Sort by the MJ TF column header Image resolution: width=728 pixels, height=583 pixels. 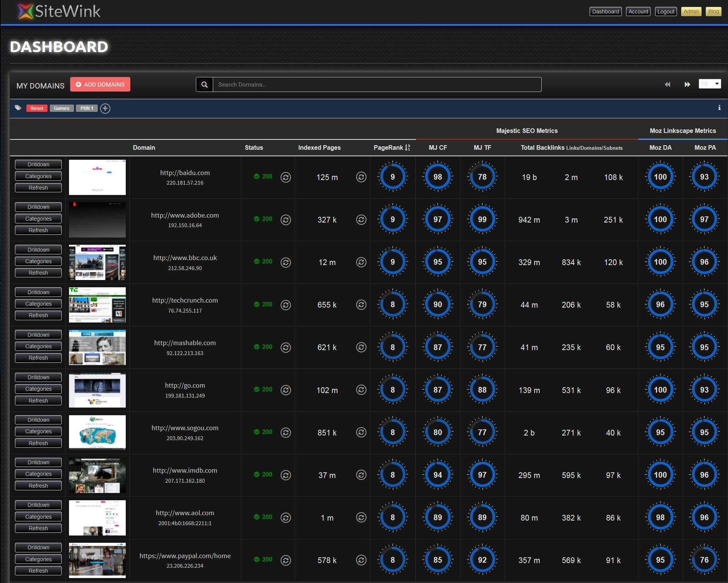482,147
